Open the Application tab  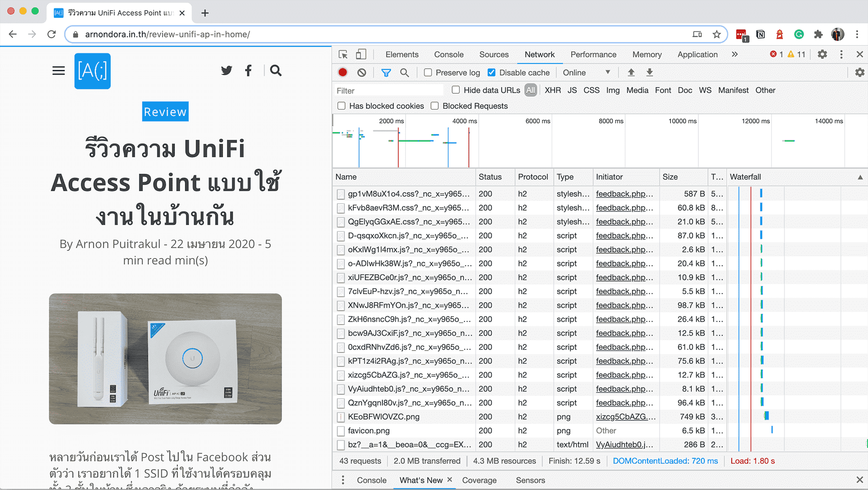tap(697, 54)
